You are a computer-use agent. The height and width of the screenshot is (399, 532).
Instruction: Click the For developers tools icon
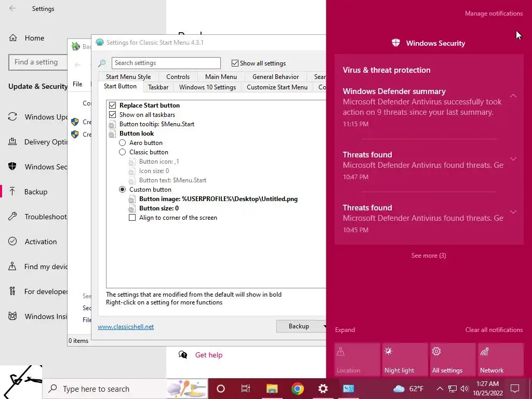coord(12,291)
